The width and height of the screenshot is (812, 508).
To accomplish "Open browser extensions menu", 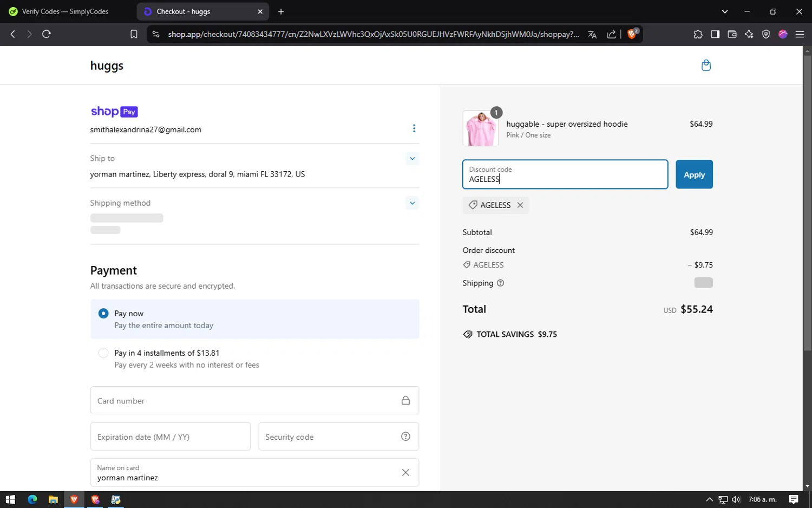I will [x=698, y=34].
